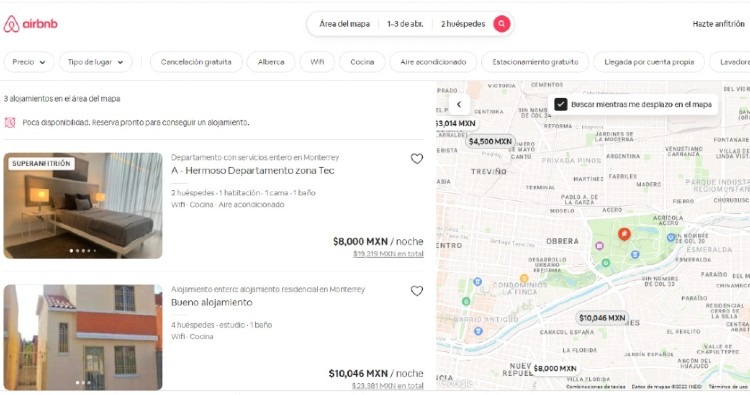Screen dimensions: 750x395
Task: Click the red location pin on map
Action: 624,234
